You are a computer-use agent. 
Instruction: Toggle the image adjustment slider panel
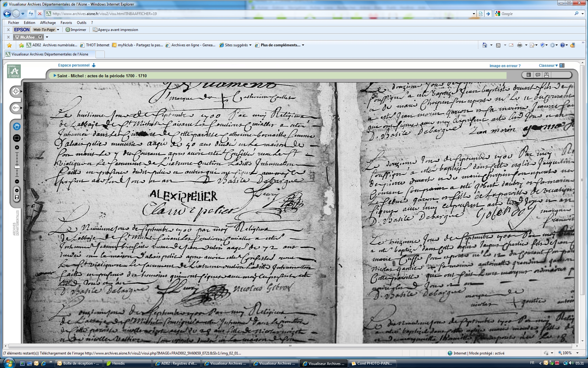[16, 108]
